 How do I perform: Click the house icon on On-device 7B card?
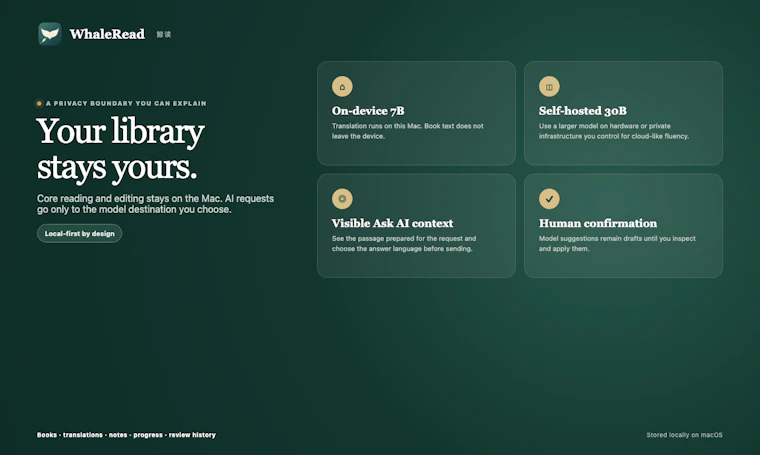[342, 87]
